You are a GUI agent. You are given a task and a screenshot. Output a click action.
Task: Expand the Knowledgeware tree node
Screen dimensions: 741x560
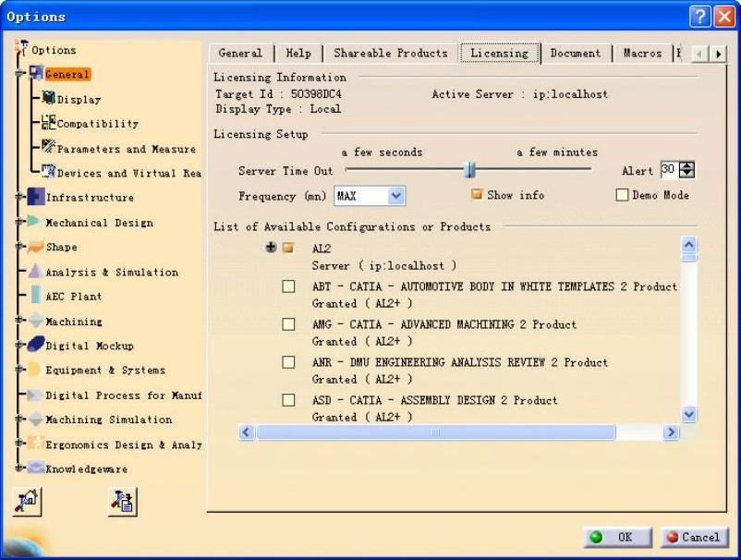point(18,468)
